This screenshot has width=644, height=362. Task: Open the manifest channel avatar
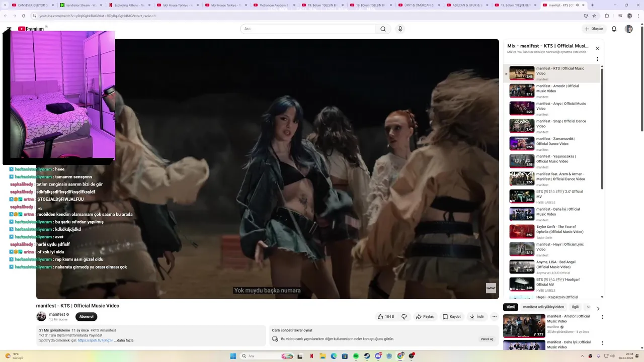pos(41,316)
